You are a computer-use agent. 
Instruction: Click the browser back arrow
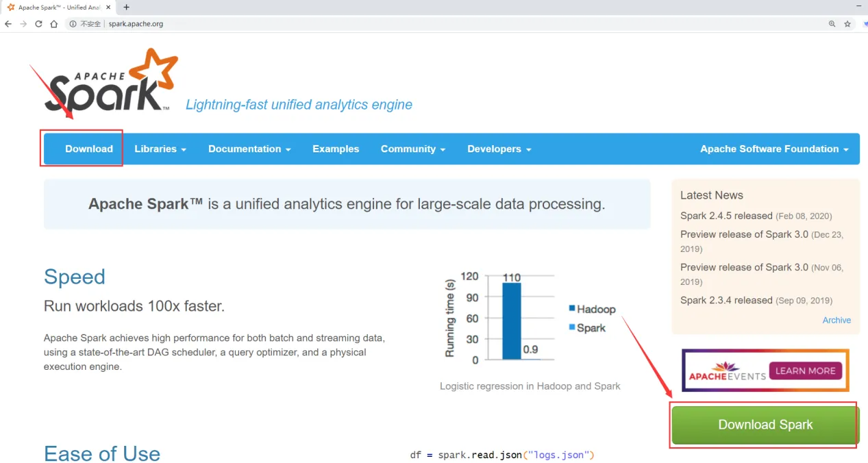coord(8,24)
